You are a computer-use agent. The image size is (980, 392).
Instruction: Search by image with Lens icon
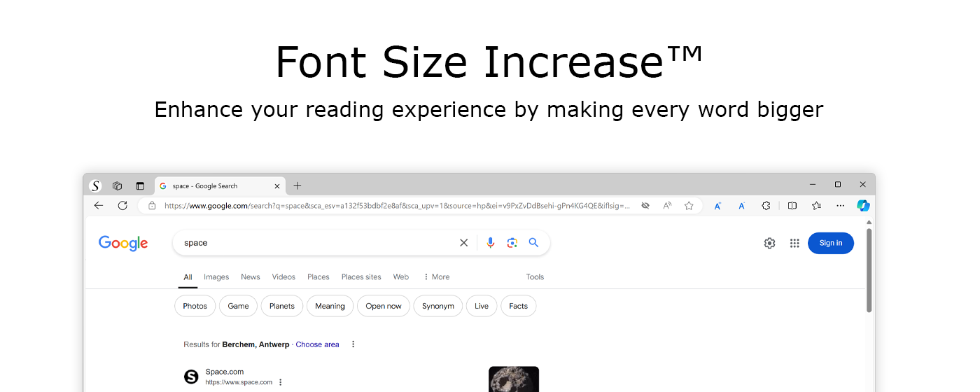point(512,243)
